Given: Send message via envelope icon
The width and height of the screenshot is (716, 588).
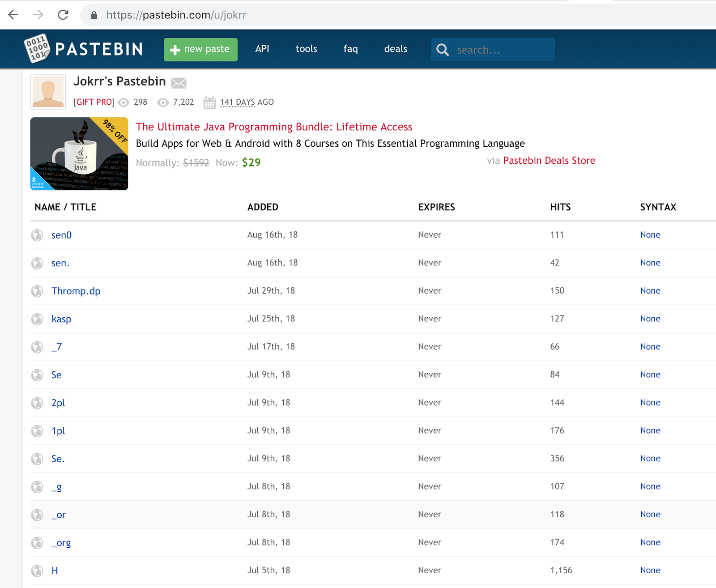Looking at the screenshot, I should tap(179, 83).
